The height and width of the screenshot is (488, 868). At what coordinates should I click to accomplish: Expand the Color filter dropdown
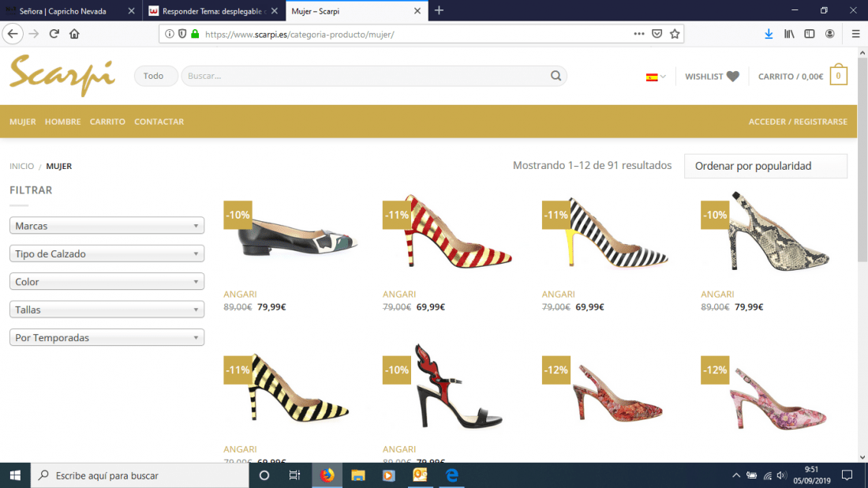click(x=107, y=281)
